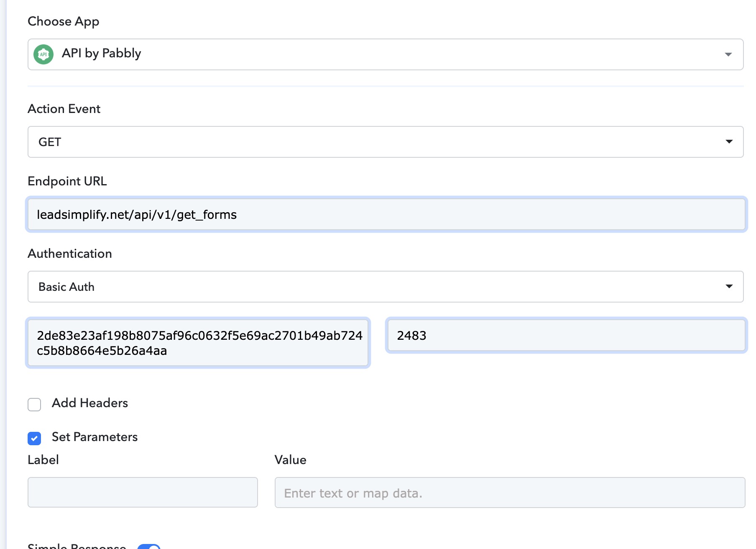756x549 pixels.
Task: Click the Value column label
Action: [x=291, y=460]
